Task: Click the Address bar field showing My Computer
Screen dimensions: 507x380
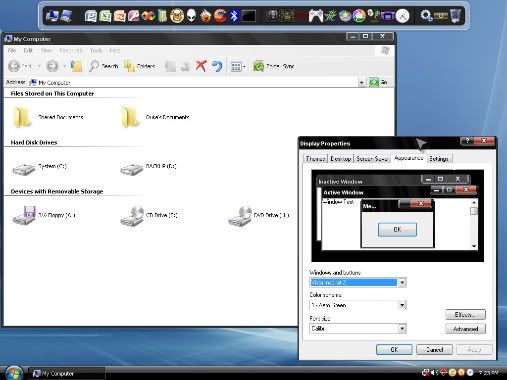Action: 193,82
